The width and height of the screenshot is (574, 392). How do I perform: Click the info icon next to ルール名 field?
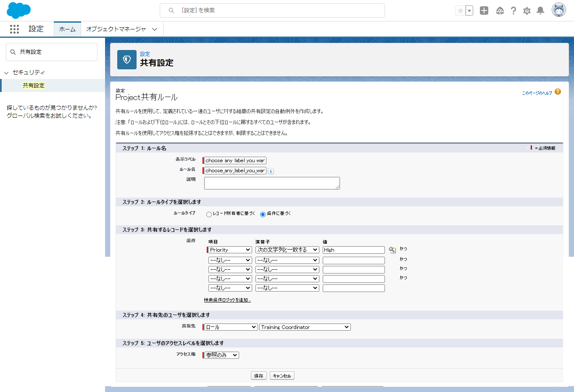271,171
